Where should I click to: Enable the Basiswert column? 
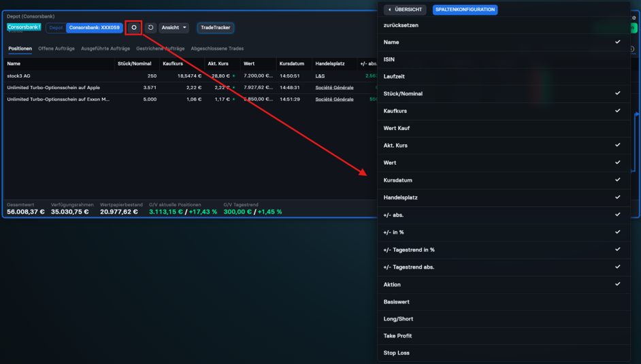point(504,302)
